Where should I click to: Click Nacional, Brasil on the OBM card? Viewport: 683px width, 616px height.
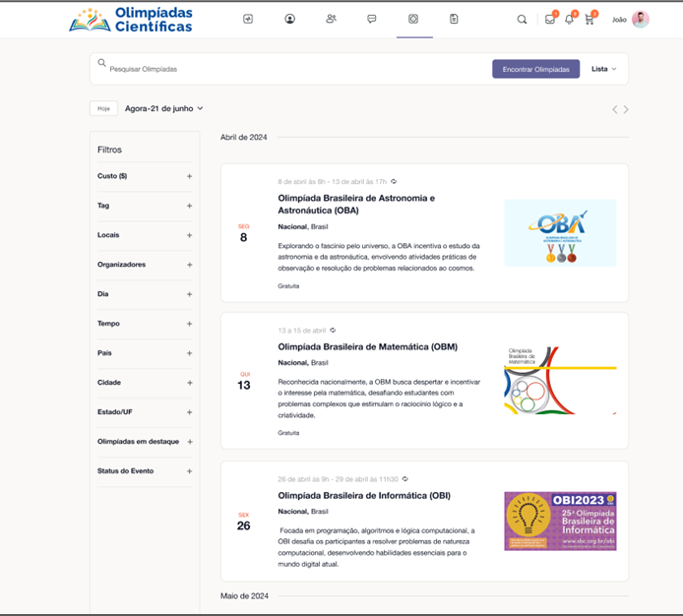(x=303, y=363)
